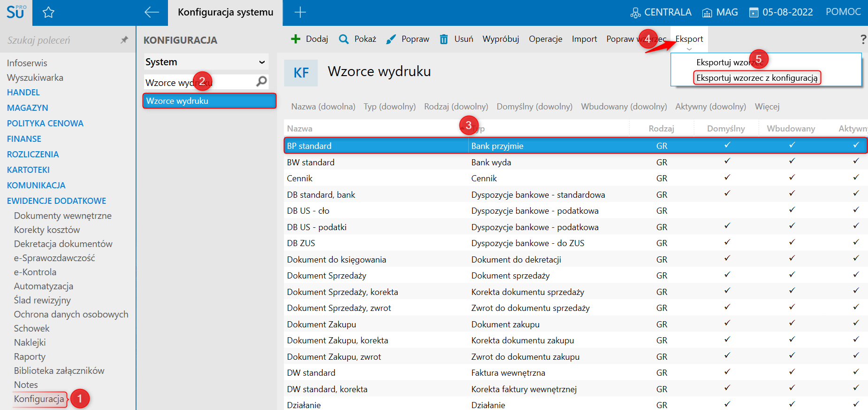
Task: Switch to the Konfiguracja systemu tab
Action: (225, 13)
